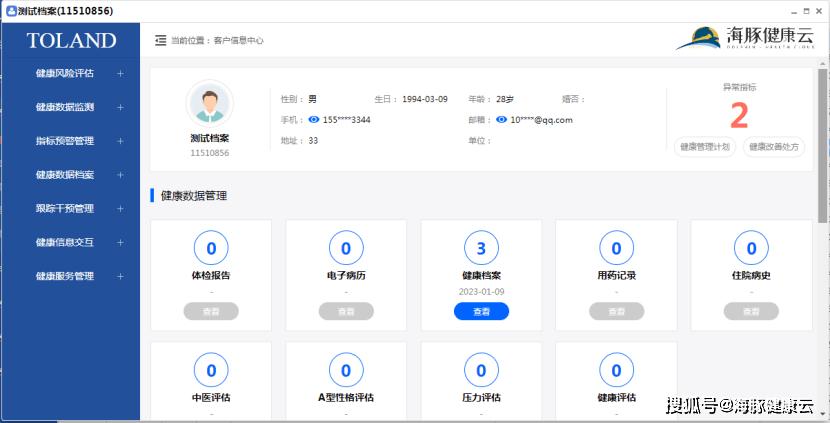Click the count circle above 健康评估
Viewport: 830px width, 423px height.
(616, 370)
